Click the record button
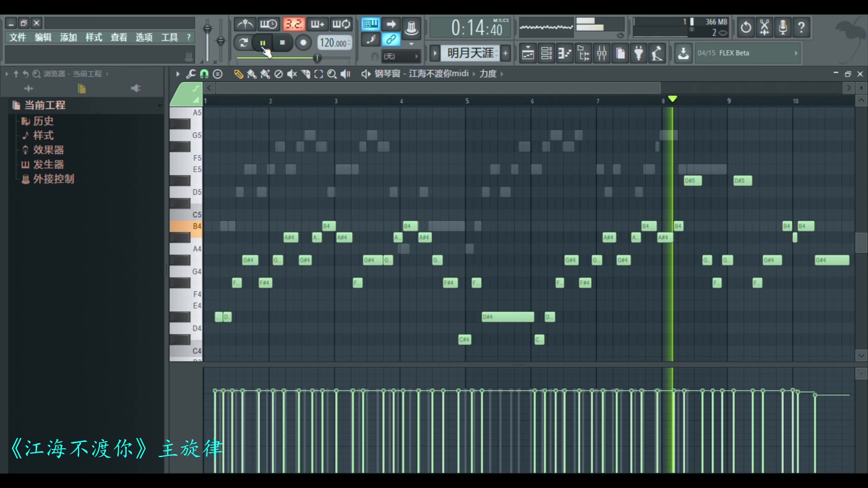 [x=303, y=43]
